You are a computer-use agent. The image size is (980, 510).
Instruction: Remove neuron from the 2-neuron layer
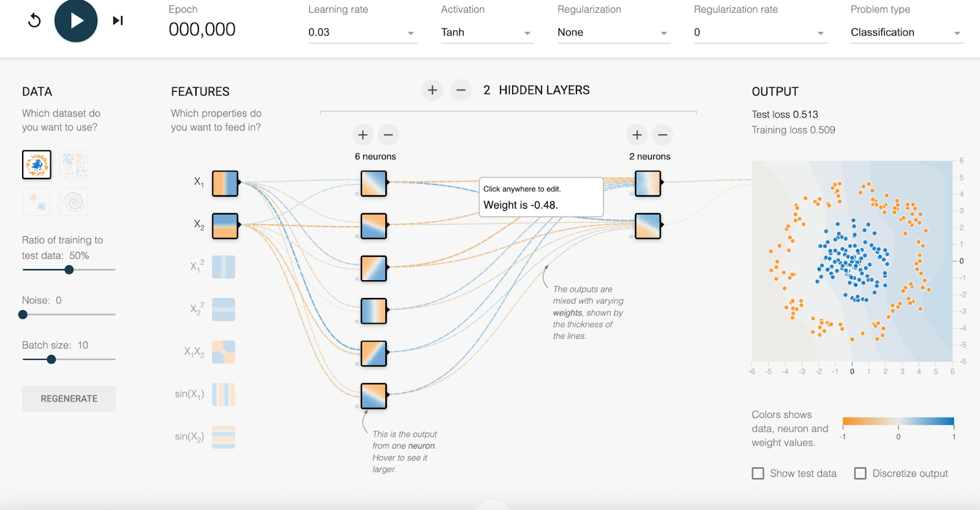click(662, 134)
